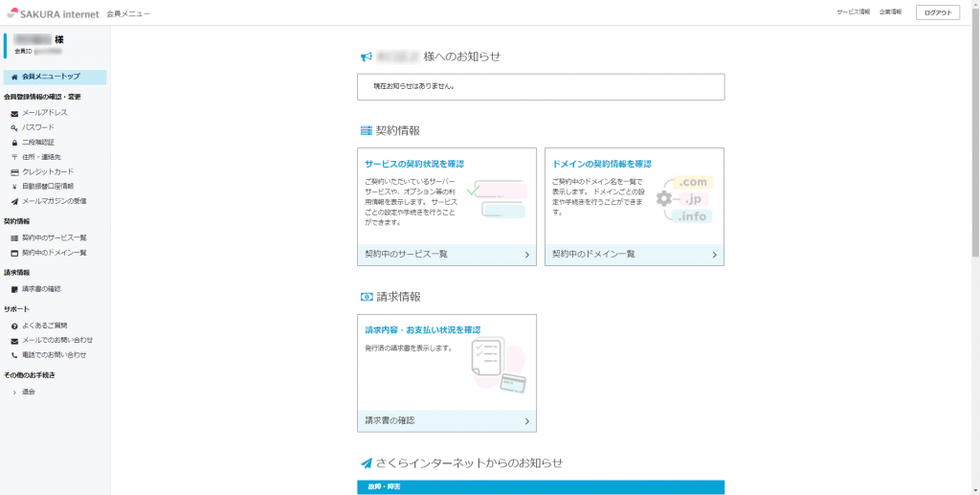Open sidebar 請求書の確認 via its document icon

pyautogui.click(x=14, y=289)
